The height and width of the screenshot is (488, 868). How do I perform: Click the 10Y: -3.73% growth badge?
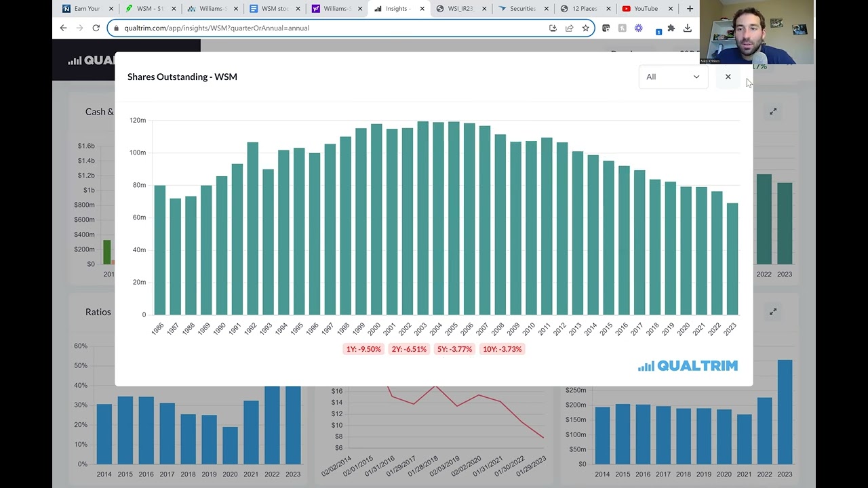pos(502,349)
